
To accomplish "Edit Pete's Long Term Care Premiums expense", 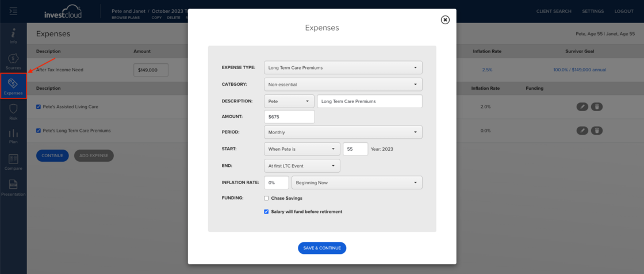I will pos(582,131).
